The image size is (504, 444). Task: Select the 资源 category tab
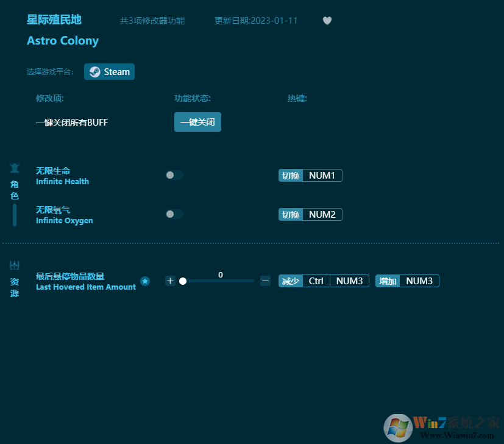[15, 288]
